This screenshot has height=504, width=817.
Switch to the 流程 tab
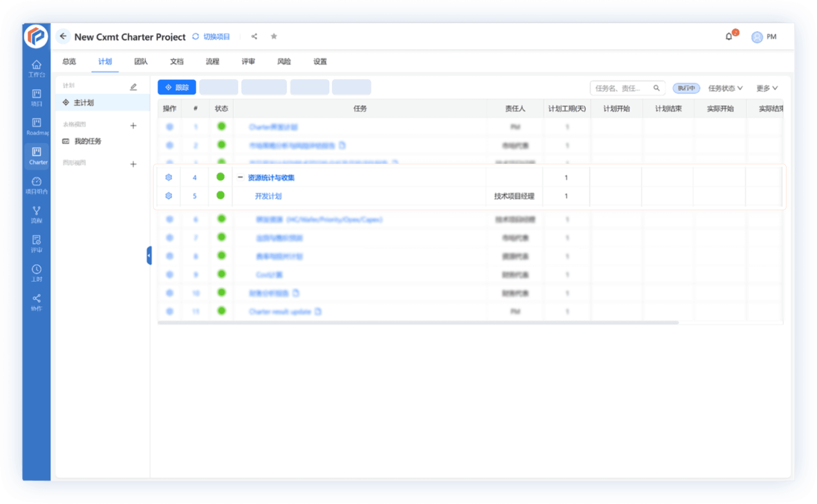tap(212, 61)
